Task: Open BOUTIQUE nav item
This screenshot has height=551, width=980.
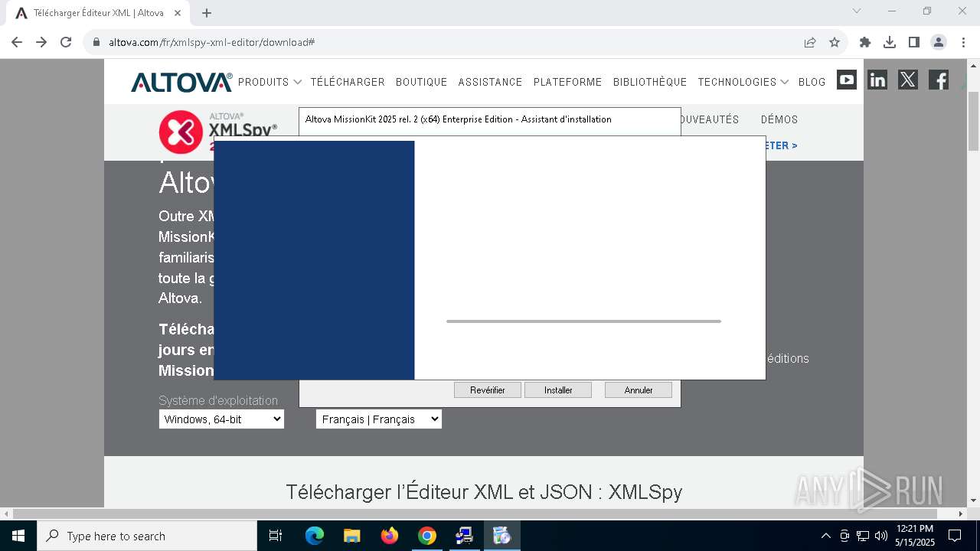Action: coord(421,82)
